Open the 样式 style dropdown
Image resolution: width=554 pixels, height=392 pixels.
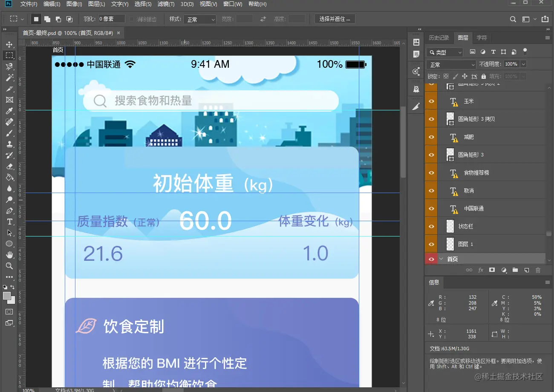[x=201, y=19]
